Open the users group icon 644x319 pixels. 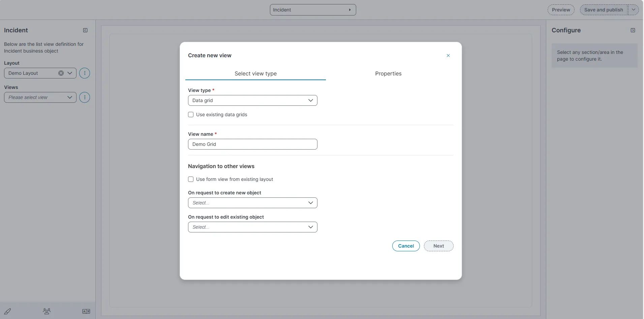coord(47,311)
